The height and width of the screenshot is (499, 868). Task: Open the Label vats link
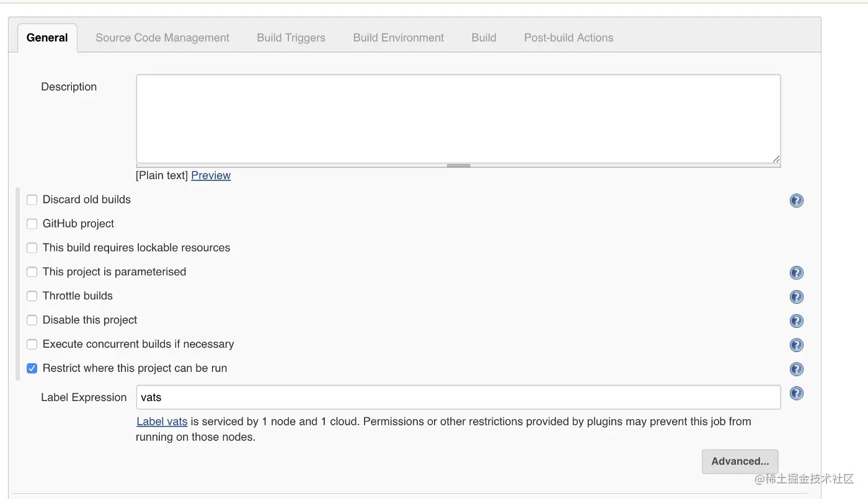tap(162, 422)
